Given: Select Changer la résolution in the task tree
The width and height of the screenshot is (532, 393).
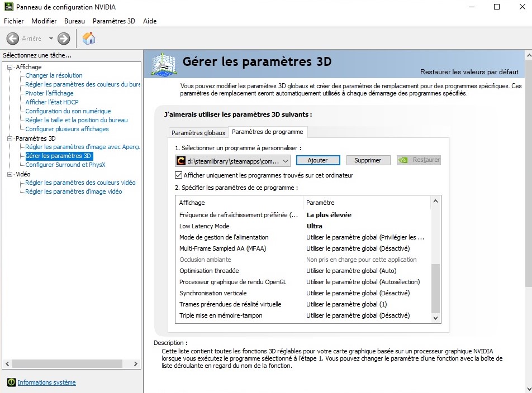Looking at the screenshot, I should click(x=54, y=75).
